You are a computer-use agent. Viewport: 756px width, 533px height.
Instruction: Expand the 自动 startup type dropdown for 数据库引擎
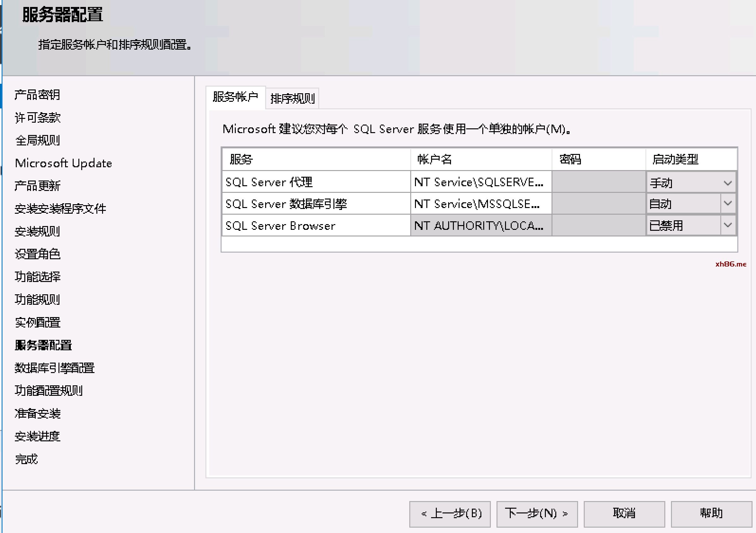click(728, 204)
